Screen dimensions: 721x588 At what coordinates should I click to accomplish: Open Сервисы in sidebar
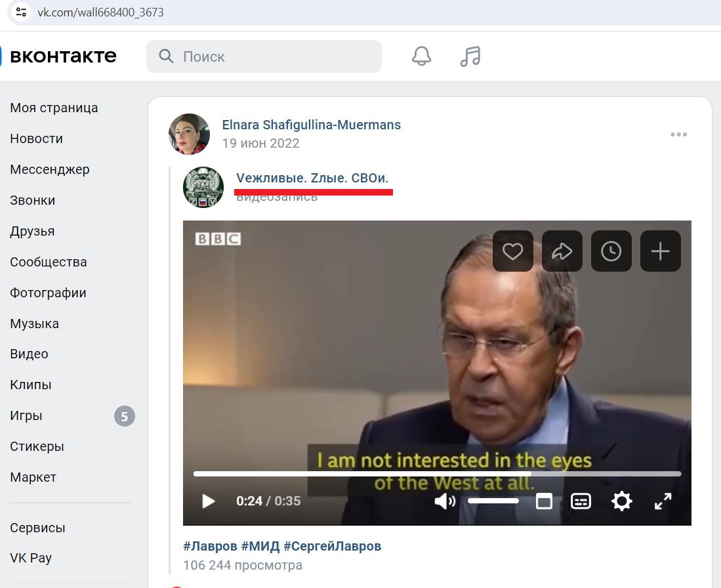[37, 528]
